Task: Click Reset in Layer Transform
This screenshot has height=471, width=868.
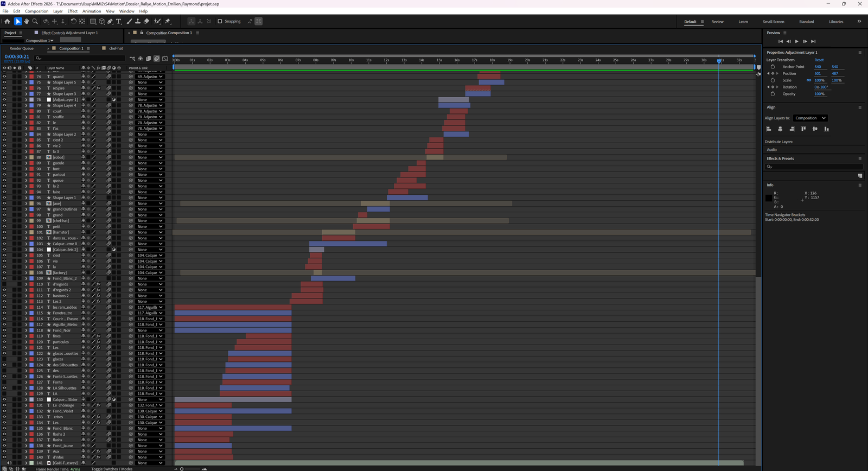Action: 819,60
